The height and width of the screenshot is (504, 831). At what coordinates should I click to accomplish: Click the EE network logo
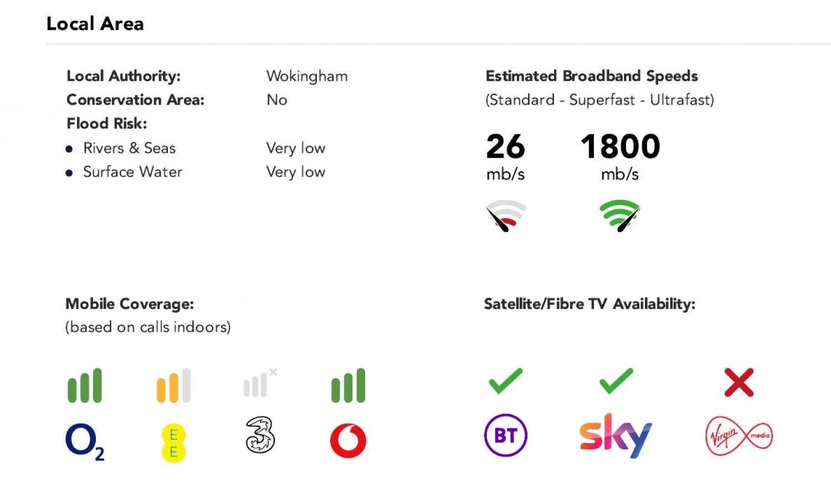click(173, 443)
